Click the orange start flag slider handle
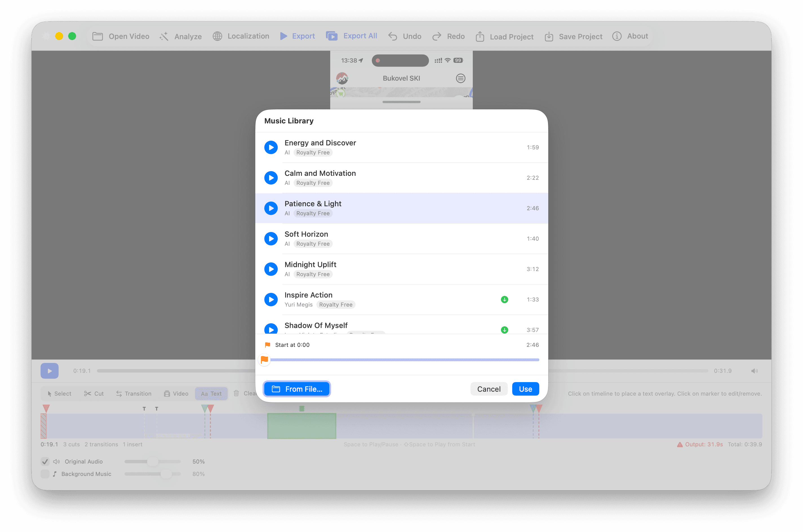803x532 pixels. pyautogui.click(x=264, y=360)
